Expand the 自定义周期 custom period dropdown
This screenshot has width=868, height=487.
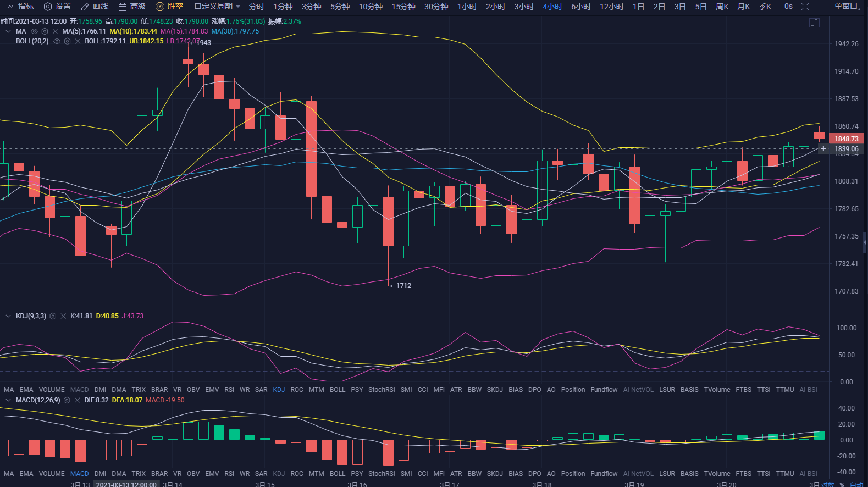click(217, 7)
